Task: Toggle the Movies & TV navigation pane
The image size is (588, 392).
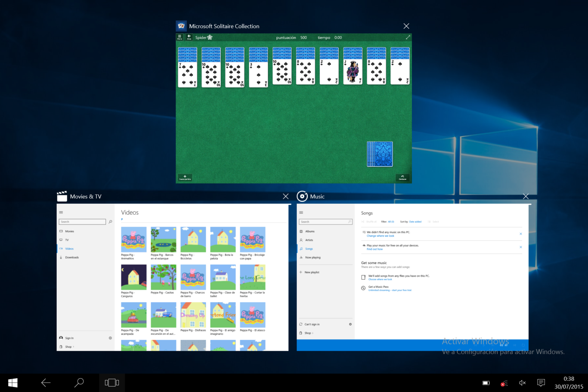Action: (61, 212)
